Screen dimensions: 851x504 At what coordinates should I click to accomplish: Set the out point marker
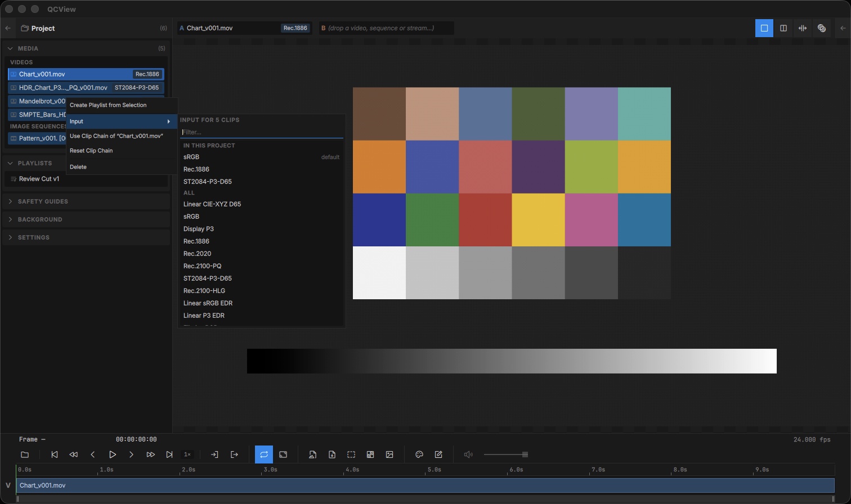(x=234, y=454)
